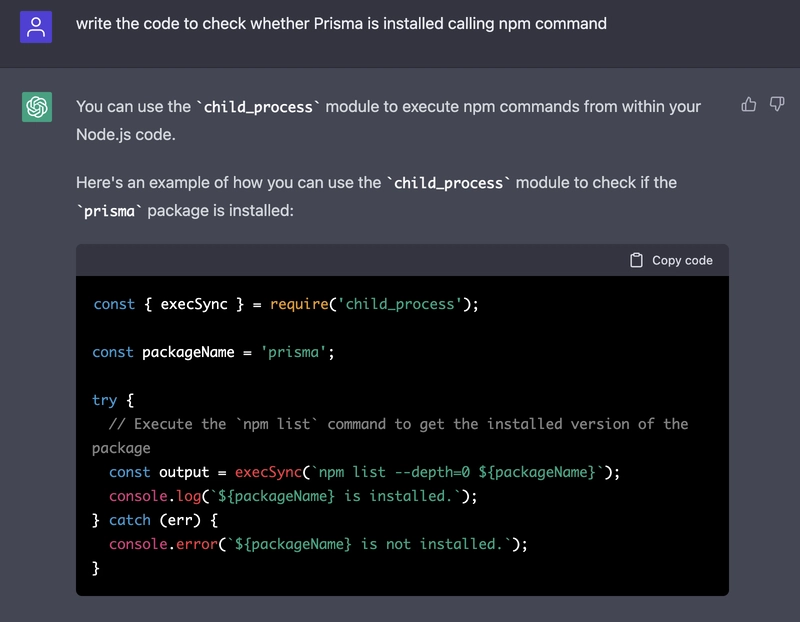Click the ChatGPT logo avatar
This screenshot has height=622, width=800.
pyautogui.click(x=38, y=106)
